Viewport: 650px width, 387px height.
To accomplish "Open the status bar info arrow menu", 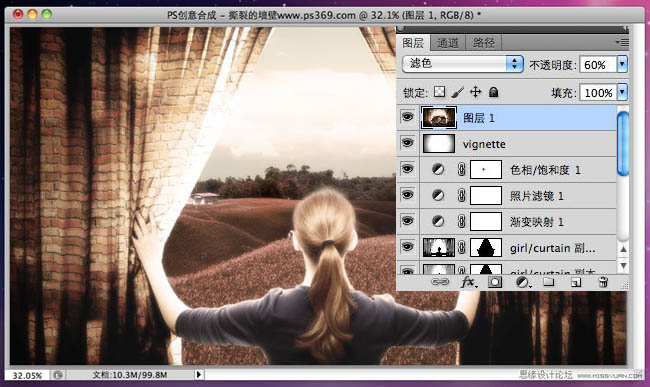I will pyautogui.click(x=199, y=375).
